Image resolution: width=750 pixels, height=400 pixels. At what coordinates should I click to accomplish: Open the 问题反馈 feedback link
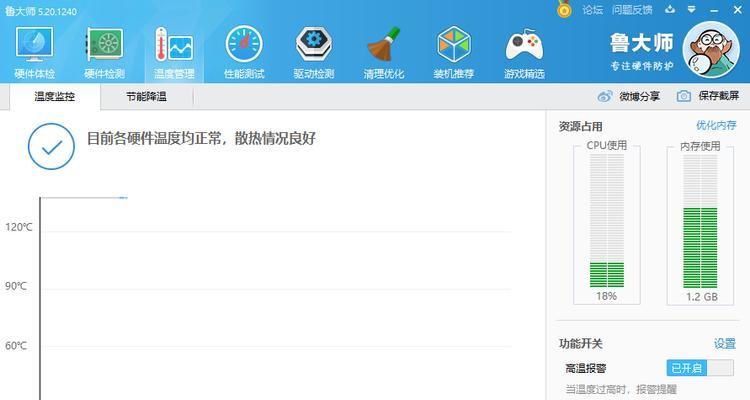[x=632, y=10]
